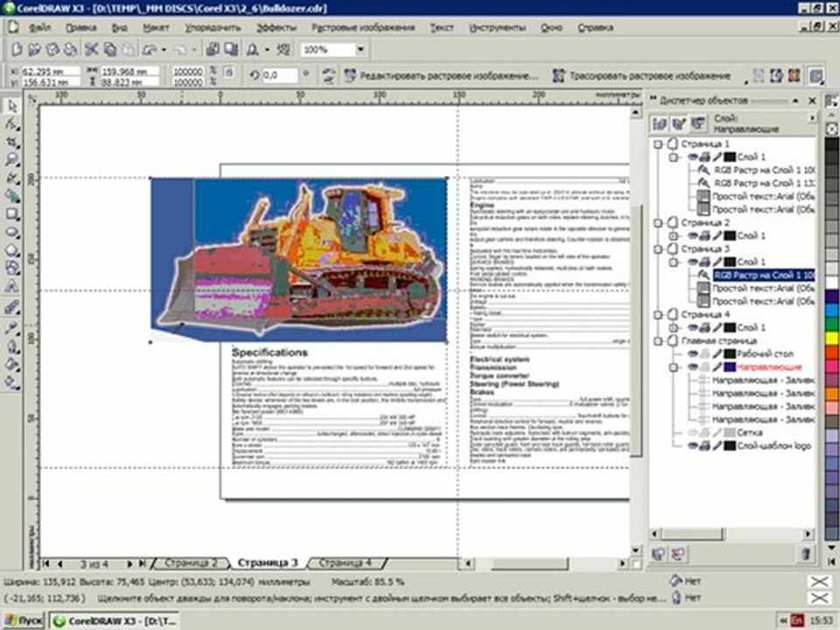840x630 pixels.
Task: Collapse the Главная страница node
Action: tap(658, 340)
